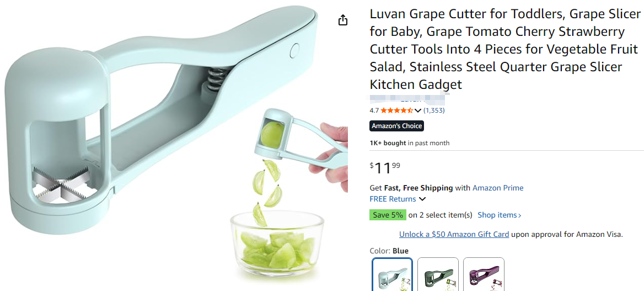Click the orange star rating icons
Viewport: 644px width, 291px height.
tap(397, 110)
